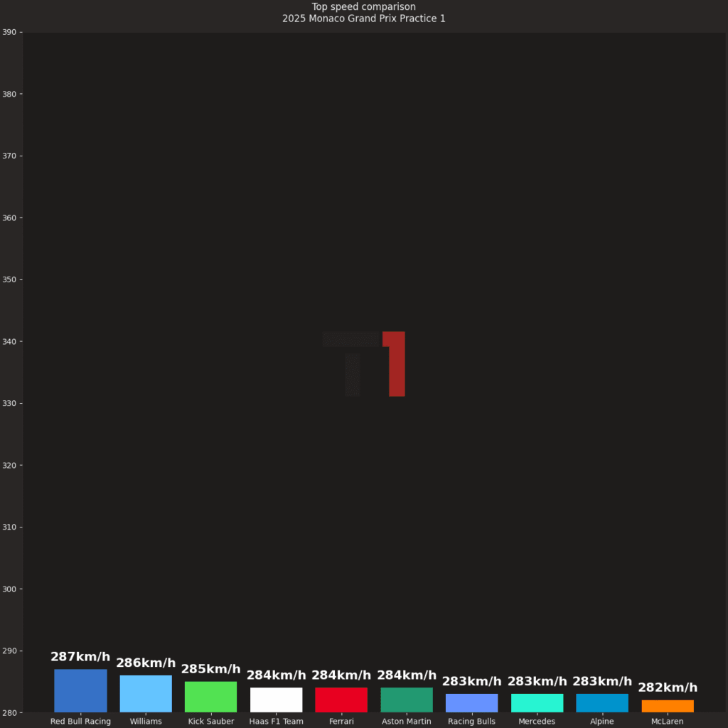Click the 283km/h label above Mercedes
Image resolution: width=728 pixels, height=728 pixels.
[x=537, y=681]
